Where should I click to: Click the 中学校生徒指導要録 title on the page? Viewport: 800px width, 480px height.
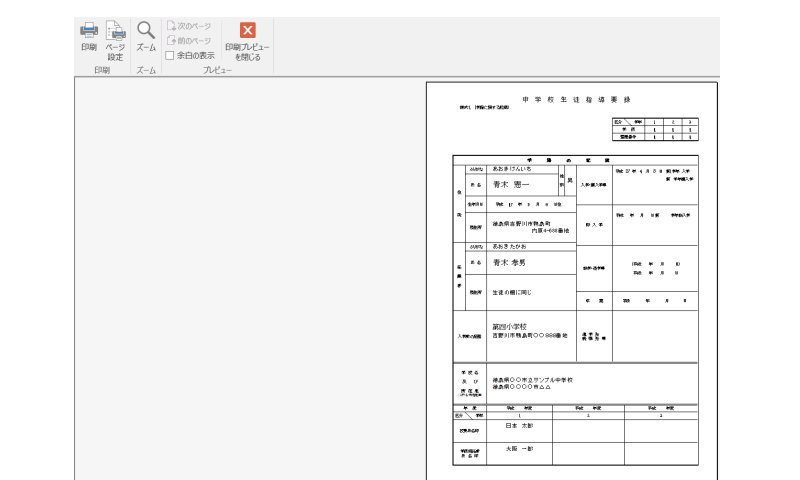click(x=576, y=100)
